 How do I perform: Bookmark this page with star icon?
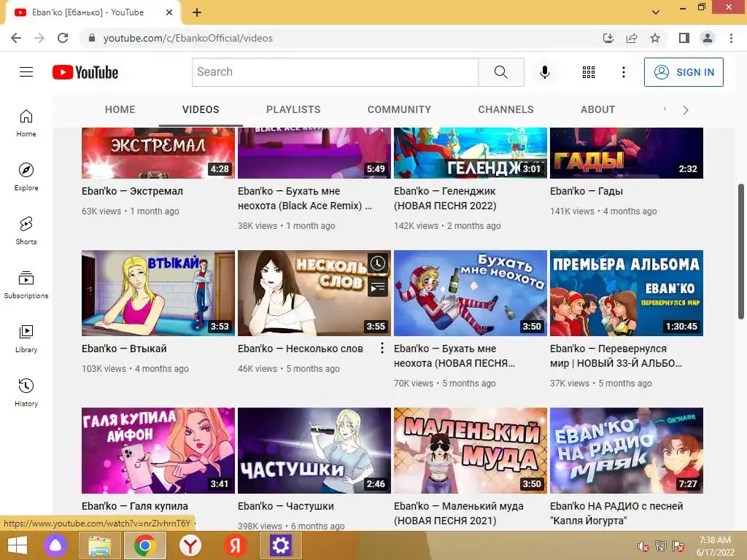(655, 38)
